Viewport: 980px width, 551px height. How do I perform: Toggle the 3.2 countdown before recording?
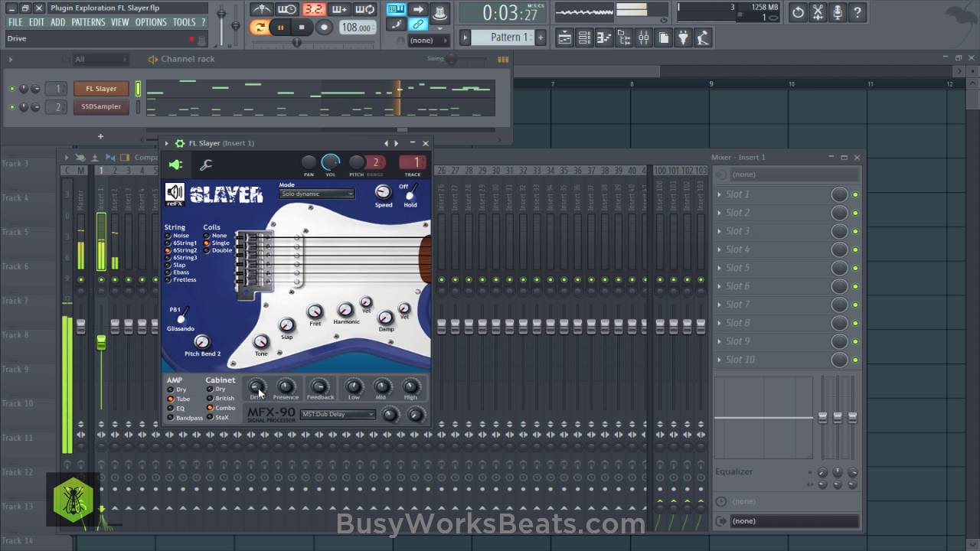[313, 10]
